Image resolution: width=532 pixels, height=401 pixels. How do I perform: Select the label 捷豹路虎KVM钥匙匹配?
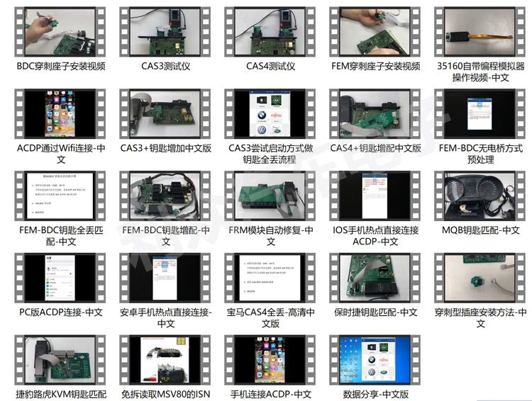pos(61,394)
